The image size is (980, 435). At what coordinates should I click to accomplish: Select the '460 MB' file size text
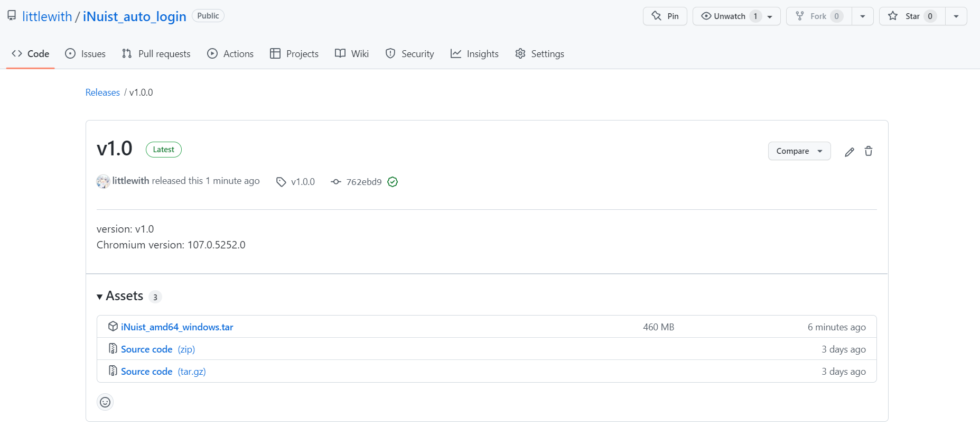coord(659,327)
